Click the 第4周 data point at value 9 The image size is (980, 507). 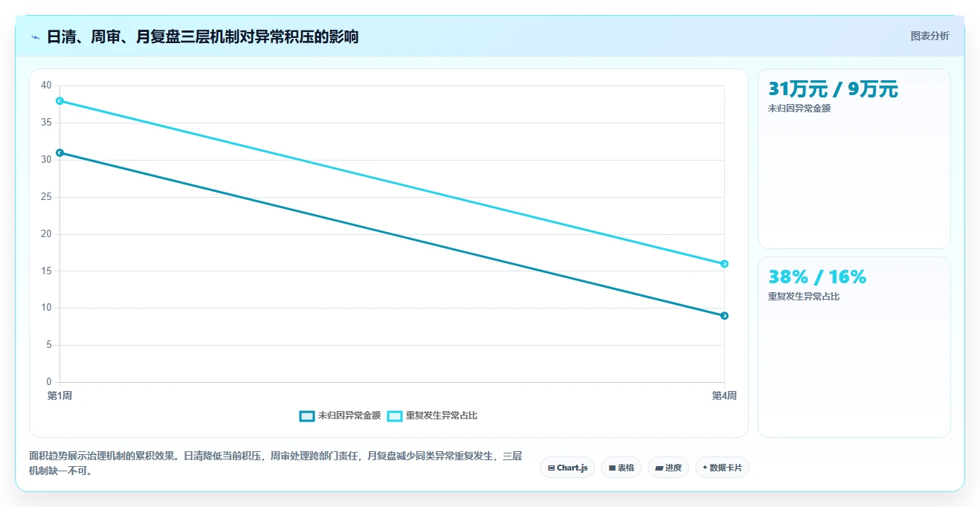(724, 315)
